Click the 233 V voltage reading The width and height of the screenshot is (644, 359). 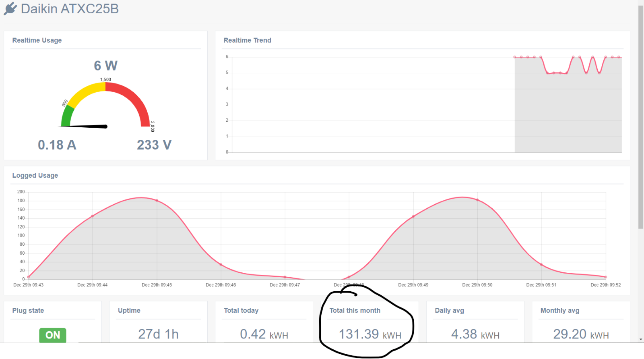pyautogui.click(x=154, y=145)
